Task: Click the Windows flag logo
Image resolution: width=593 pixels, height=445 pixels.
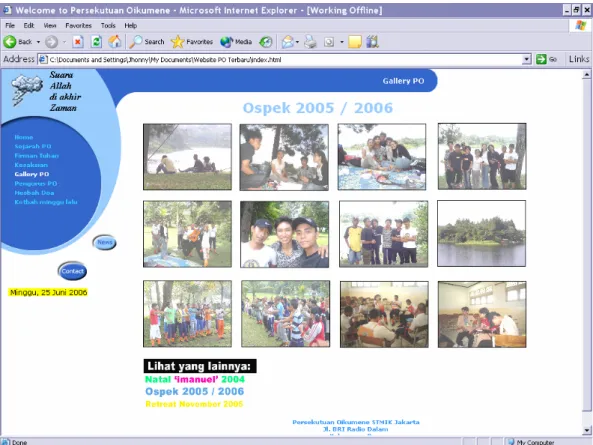Action: (581, 25)
